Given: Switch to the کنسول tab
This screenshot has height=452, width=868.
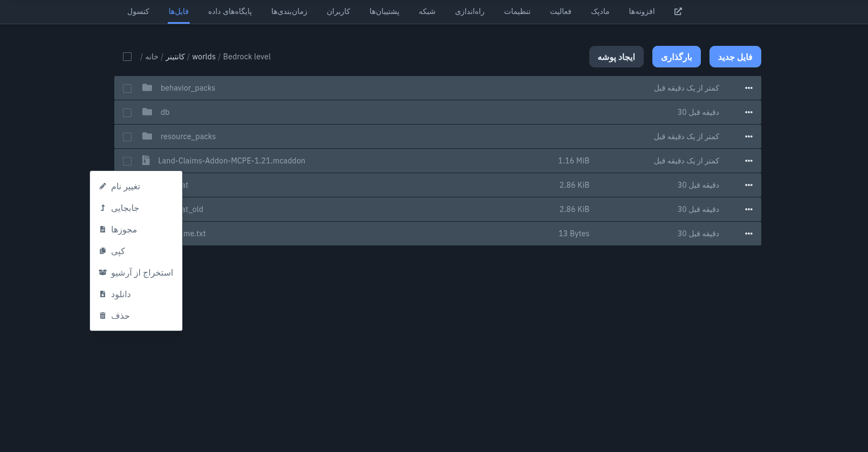Looking at the screenshot, I should coord(139,11).
